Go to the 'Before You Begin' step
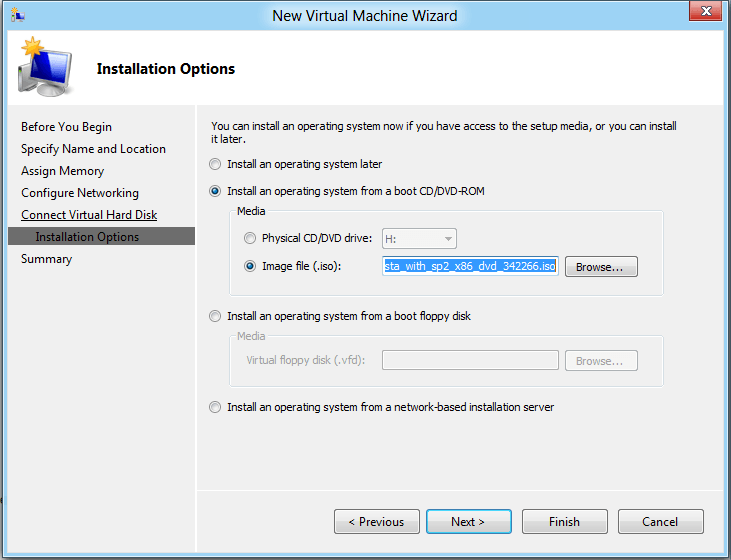The image size is (731, 560). 66,127
